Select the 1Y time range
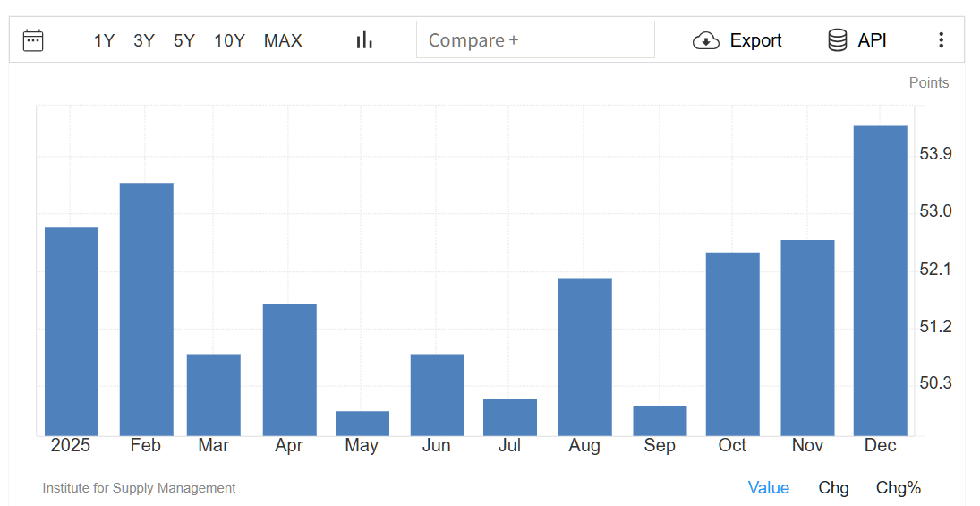 tap(104, 40)
